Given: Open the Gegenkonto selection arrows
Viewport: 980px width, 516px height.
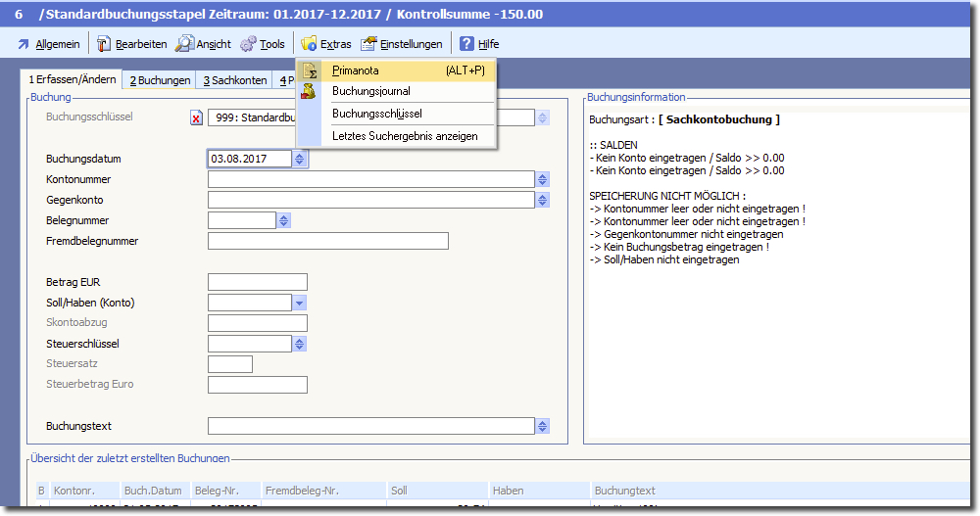Looking at the screenshot, I should (543, 200).
